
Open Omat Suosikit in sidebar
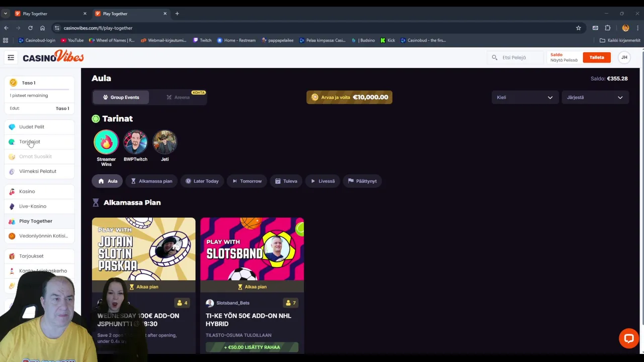click(x=39, y=157)
